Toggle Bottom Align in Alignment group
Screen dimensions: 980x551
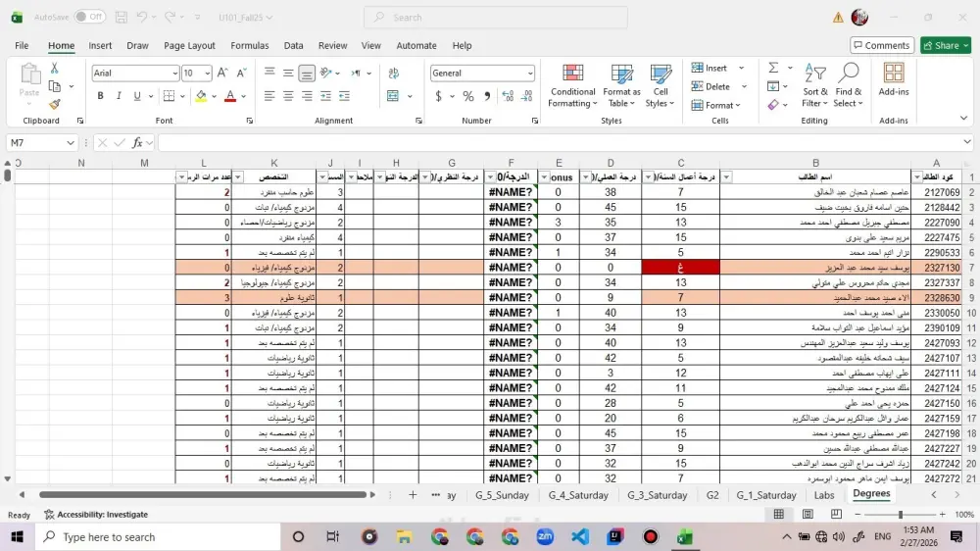click(x=307, y=74)
